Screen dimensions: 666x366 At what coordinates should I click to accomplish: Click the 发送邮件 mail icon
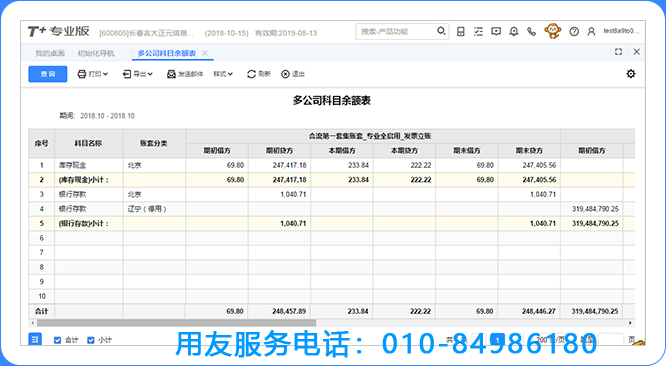[171, 74]
